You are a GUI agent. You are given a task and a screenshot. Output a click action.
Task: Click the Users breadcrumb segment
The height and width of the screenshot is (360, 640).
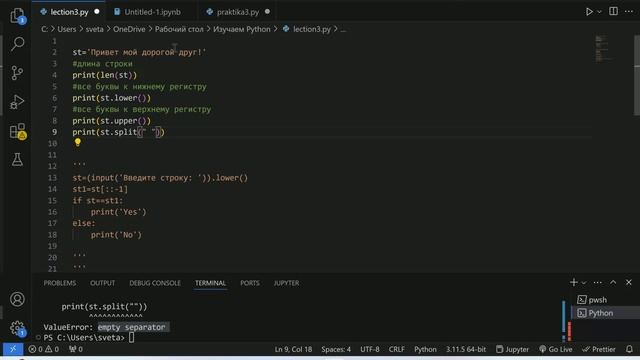click(67, 29)
